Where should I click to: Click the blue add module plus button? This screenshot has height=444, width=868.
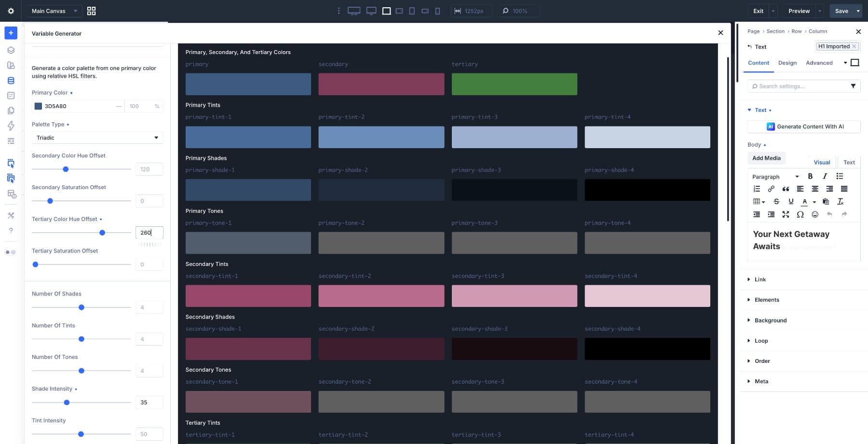pyautogui.click(x=11, y=33)
